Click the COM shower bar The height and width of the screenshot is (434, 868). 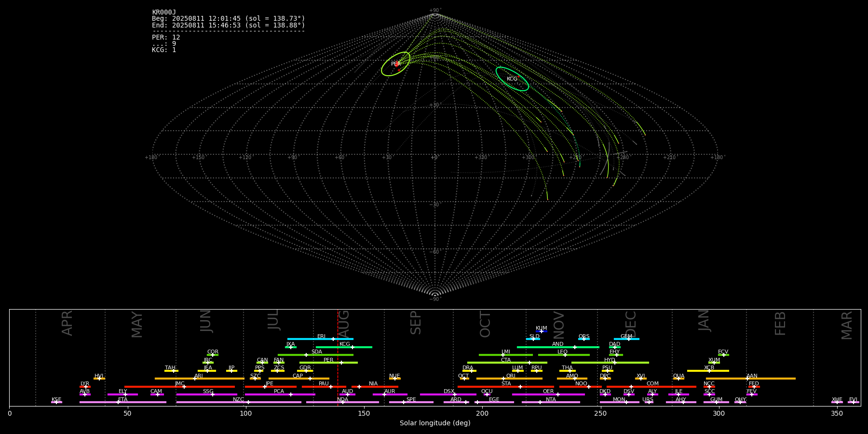(652, 387)
